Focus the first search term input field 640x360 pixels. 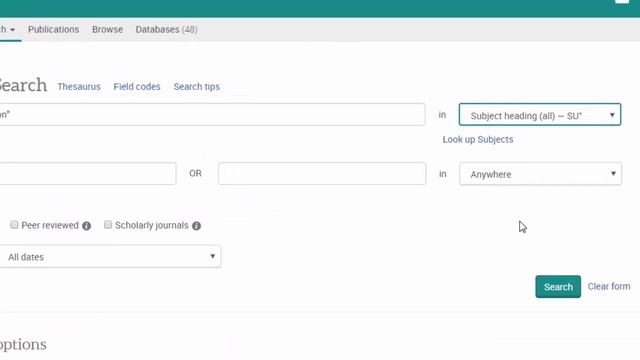click(212, 115)
